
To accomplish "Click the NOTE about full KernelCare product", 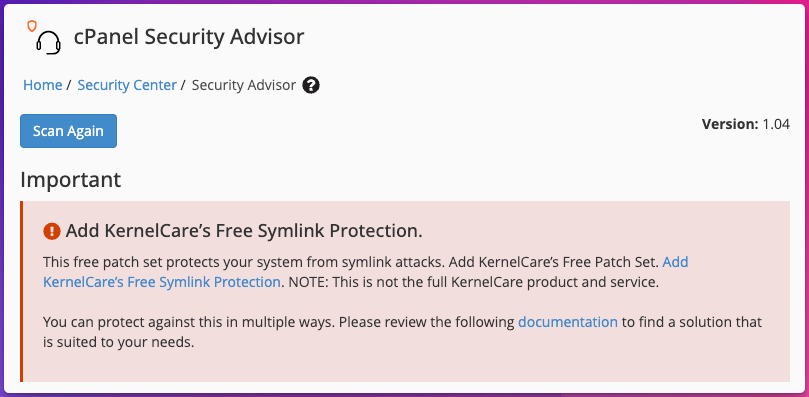I will click(x=474, y=282).
